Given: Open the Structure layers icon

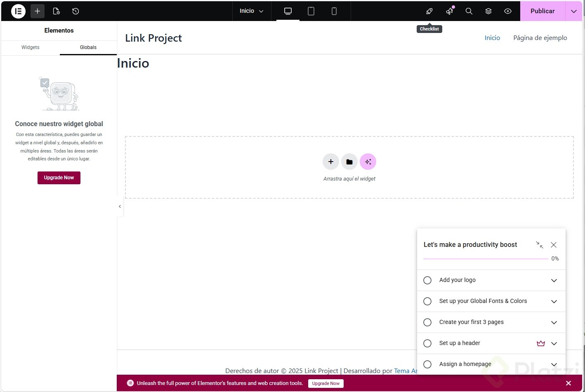Looking at the screenshot, I should pos(488,11).
